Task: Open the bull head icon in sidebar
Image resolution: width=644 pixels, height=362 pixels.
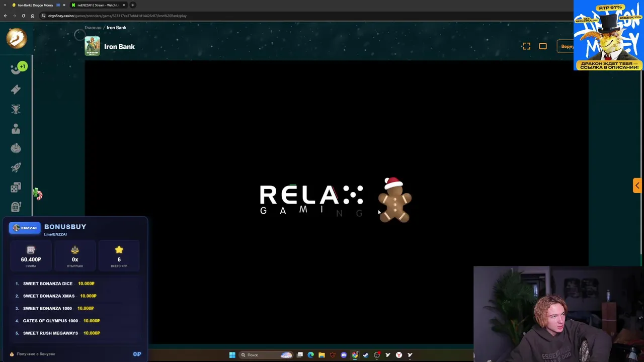Action: click(x=16, y=109)
